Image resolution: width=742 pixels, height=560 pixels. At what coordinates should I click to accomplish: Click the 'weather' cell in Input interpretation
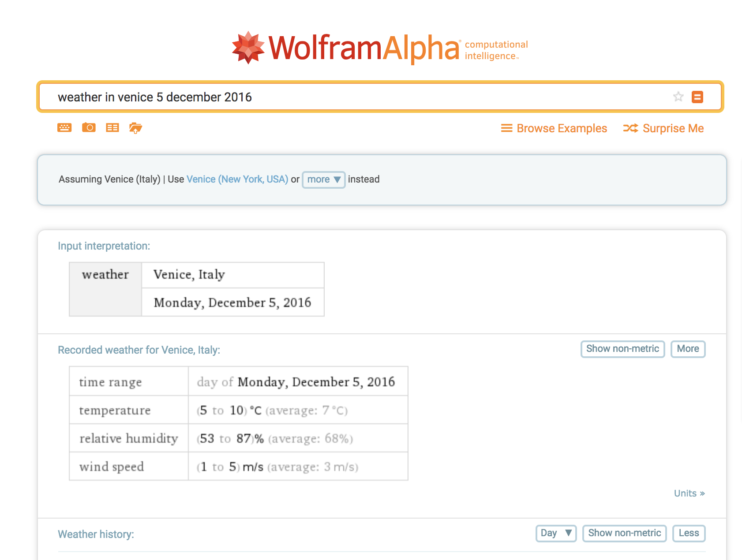coord(105,289)
